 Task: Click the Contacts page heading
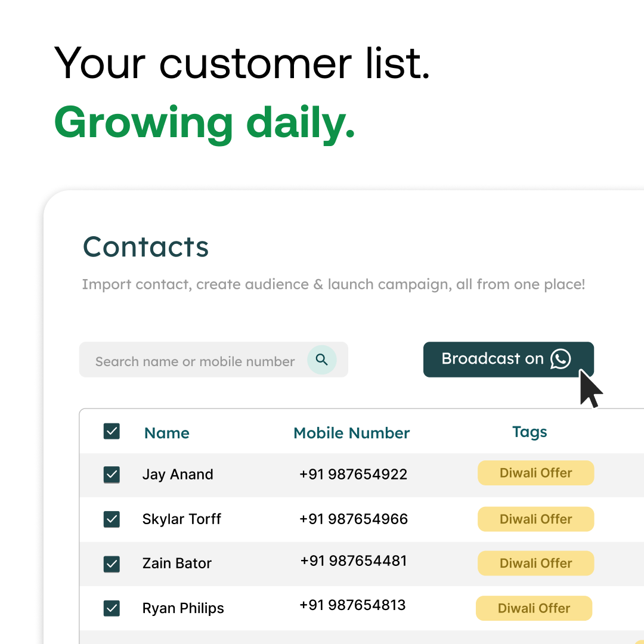(145, 246)
